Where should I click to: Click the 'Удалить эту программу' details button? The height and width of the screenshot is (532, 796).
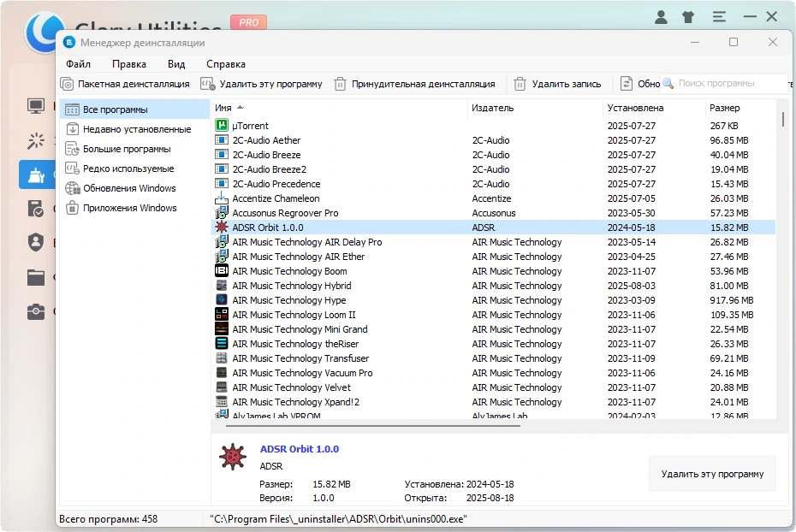pyautogui.click(x=712, y=474)
